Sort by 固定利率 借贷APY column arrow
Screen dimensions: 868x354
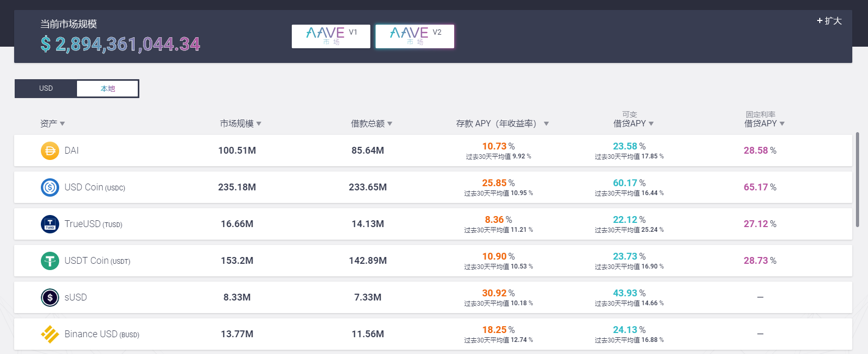pyautogui.click(x=782, y=124)
